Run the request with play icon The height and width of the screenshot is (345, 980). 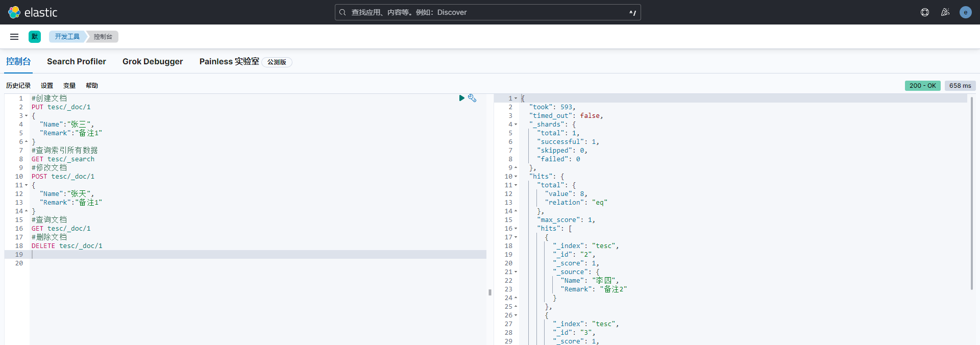461,98
